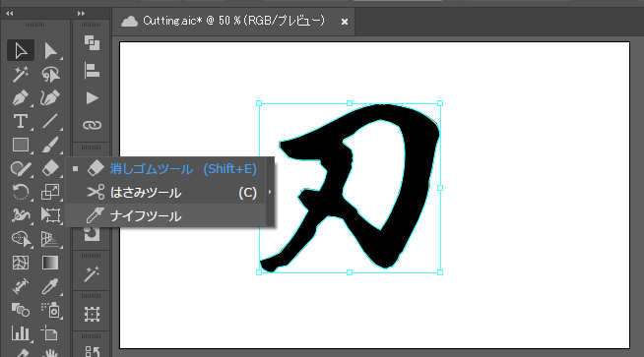Expand dock panels with double-right arrows
This screenshot has width=644, height=357.
pos(81,14)
